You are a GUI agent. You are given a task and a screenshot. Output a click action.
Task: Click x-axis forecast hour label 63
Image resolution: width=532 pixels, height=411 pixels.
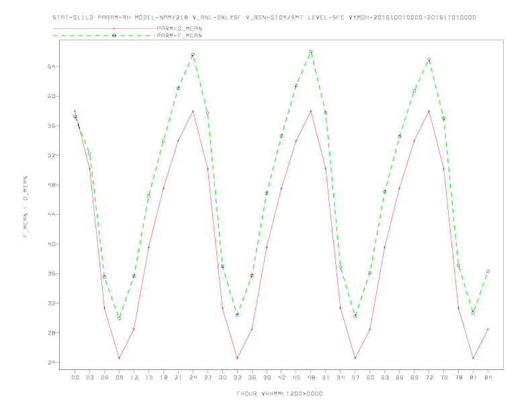(385, 377)
